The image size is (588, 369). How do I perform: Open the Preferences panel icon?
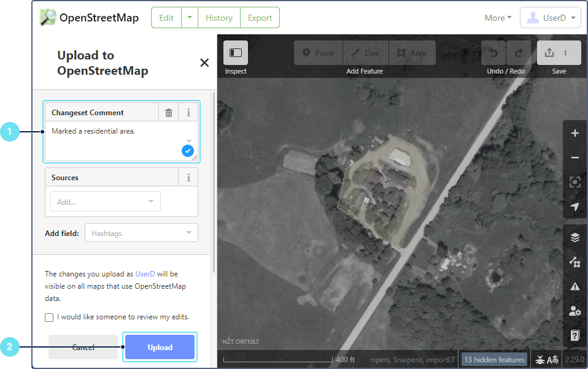coord(574,311)
